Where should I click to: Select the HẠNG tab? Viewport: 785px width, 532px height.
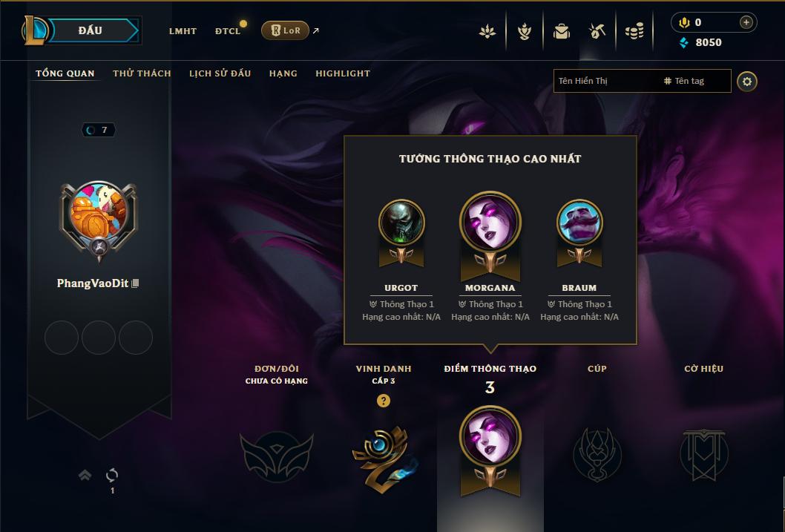283,73
